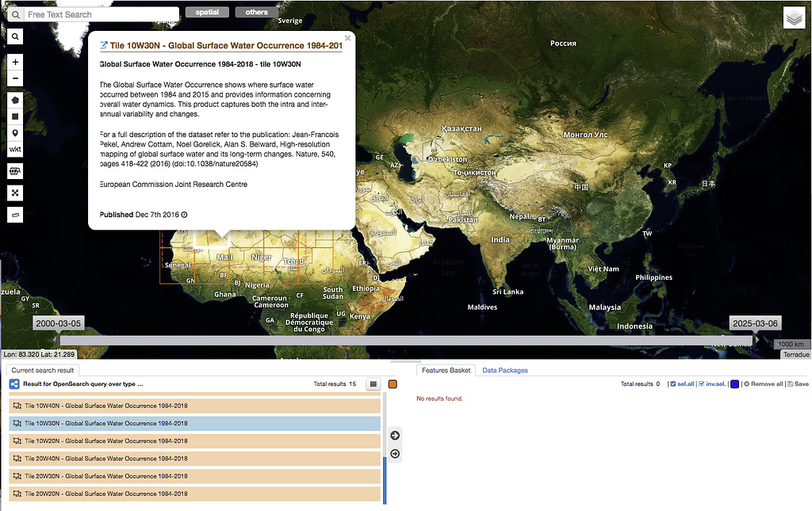Open the WKT input tool
Image resolution: width=812 pixels, height=511 pixels.
14,149
